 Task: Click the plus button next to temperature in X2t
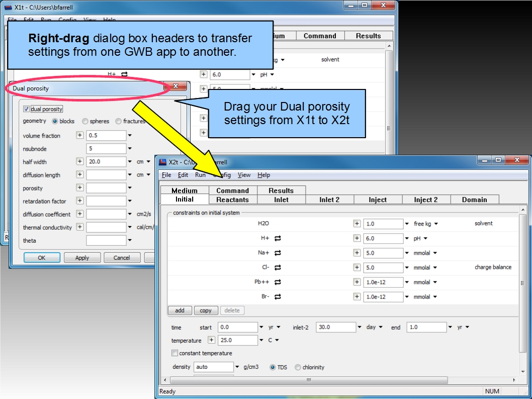(x=211, y=340)
